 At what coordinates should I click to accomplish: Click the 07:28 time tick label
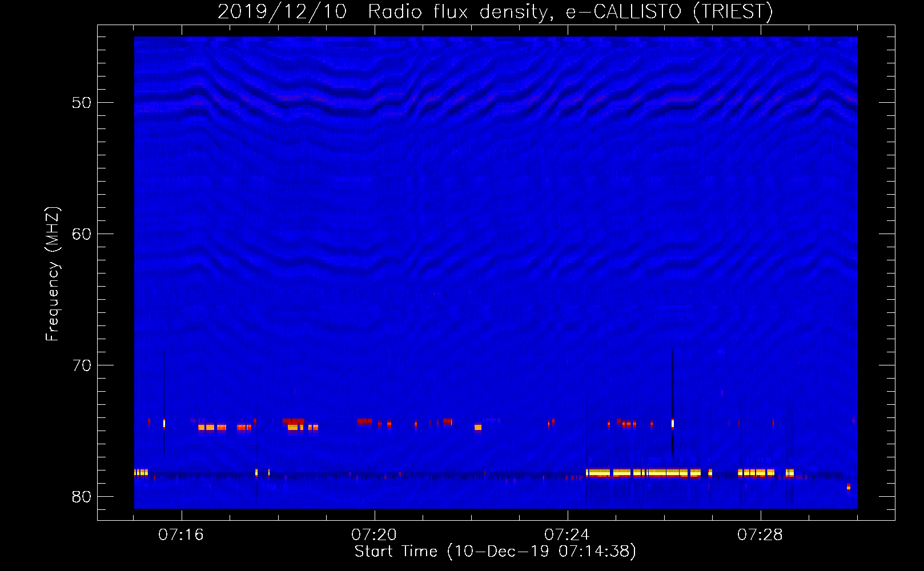(x=760, y=535)
